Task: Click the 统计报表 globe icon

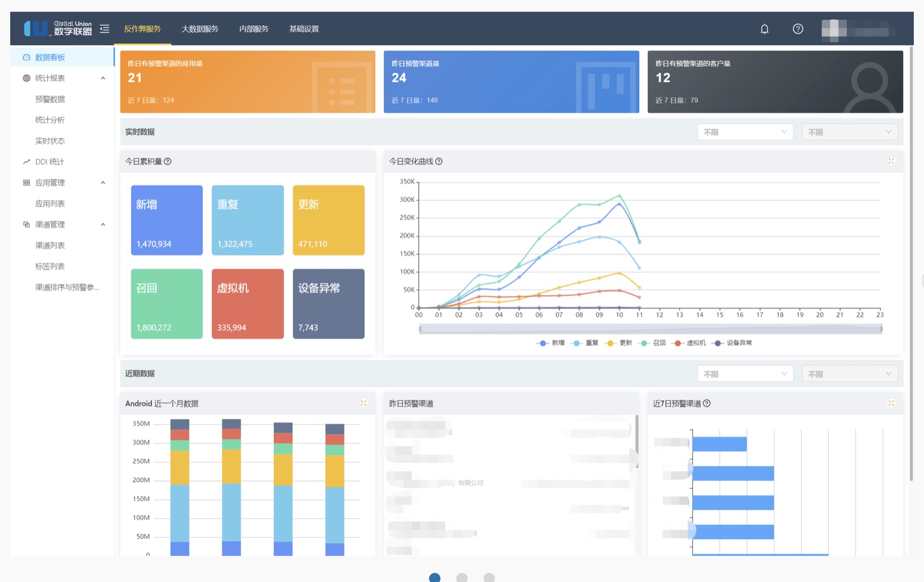Action: (x=27, y=78)
